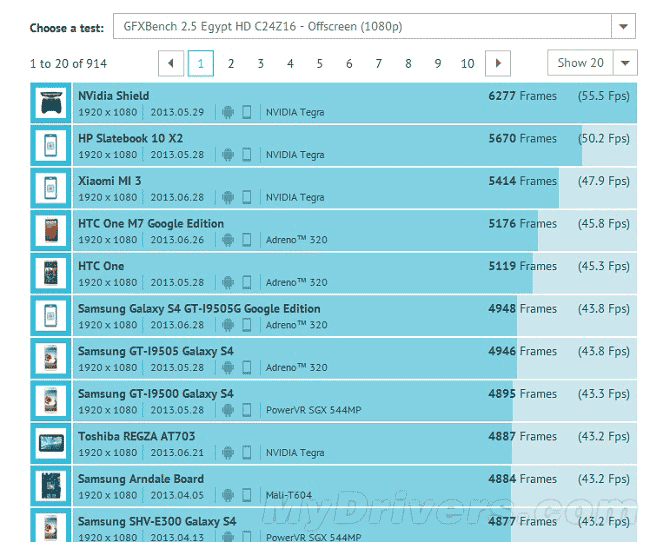
Task: Go to the next results page arrow
Action: [x=498, y=63]
